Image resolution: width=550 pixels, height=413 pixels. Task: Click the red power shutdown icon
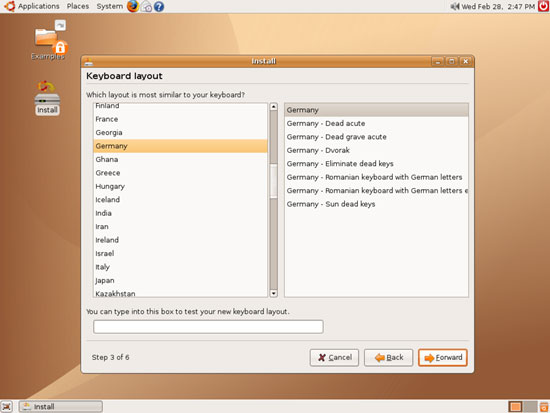coord(543,6)
